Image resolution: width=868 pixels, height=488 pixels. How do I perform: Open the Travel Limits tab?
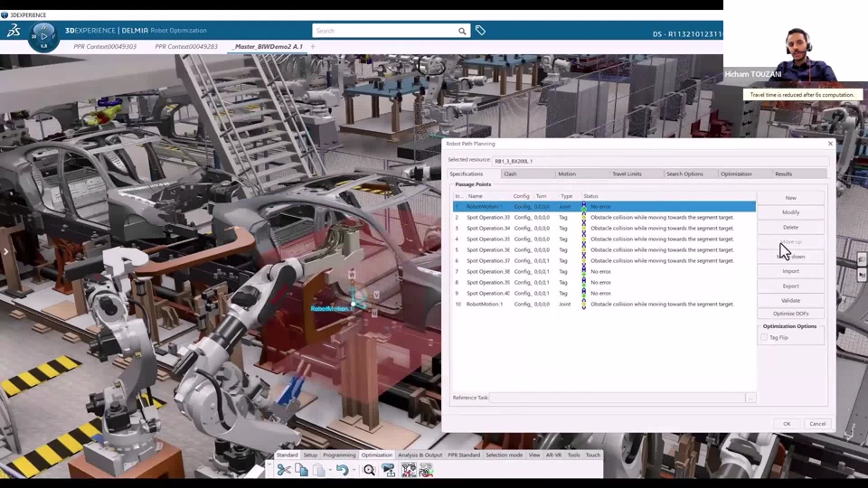click(x=637, y=174)
